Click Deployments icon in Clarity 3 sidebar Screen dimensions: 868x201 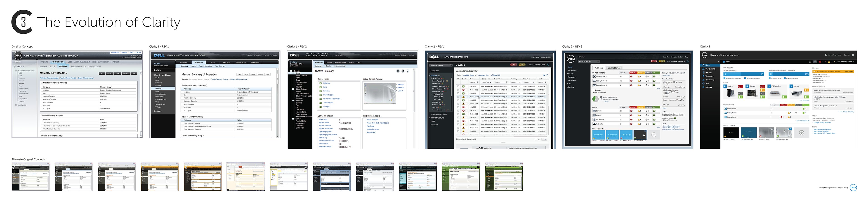tap(704, 69)
